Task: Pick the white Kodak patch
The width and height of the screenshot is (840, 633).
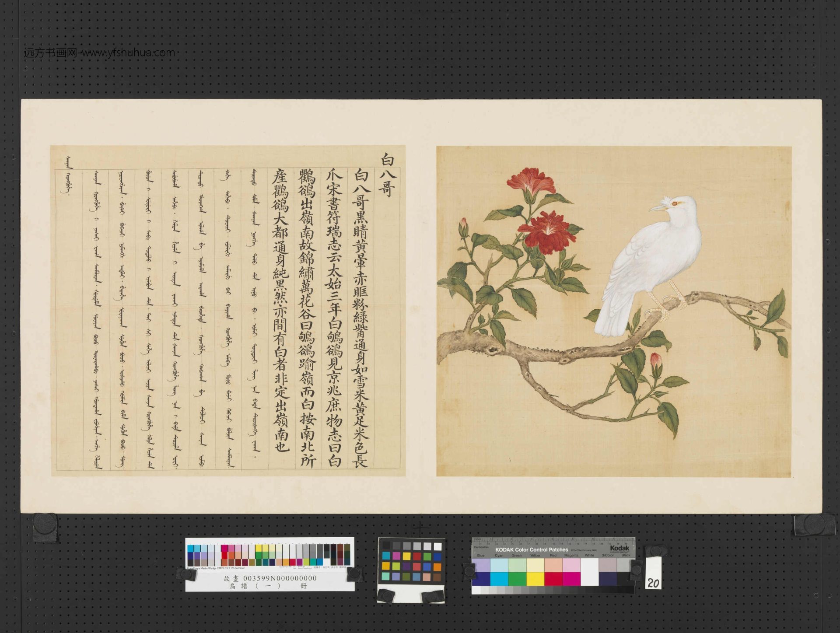Action: pos(590,572)
